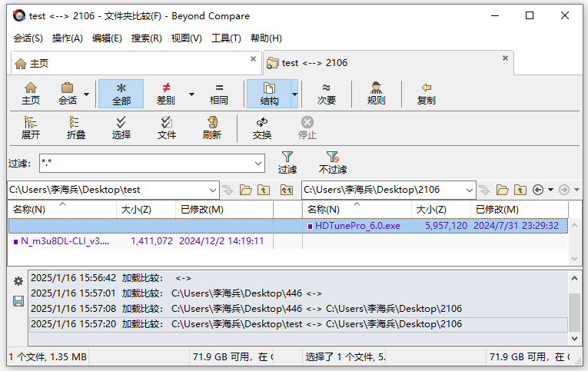588x371 pixels.
Task: Toggle the 全部 show all view
Action: point(121,94)
